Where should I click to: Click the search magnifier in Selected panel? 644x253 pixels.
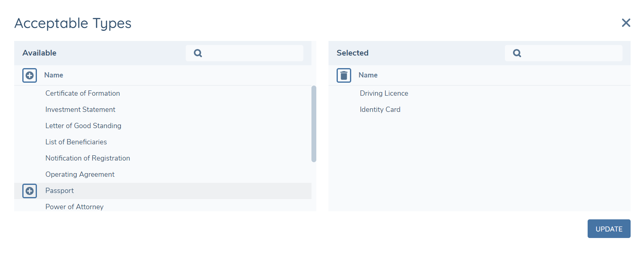tap(517, 53)
